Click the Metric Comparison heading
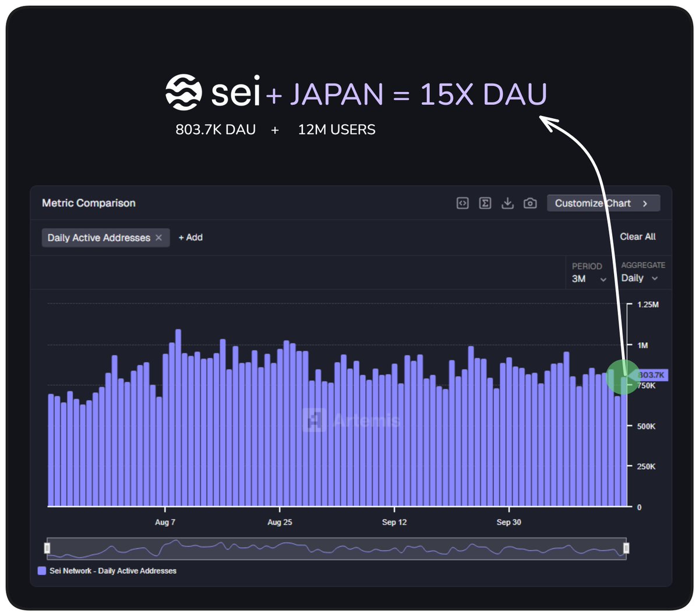 pyautogui.click(x=89, y=203)
